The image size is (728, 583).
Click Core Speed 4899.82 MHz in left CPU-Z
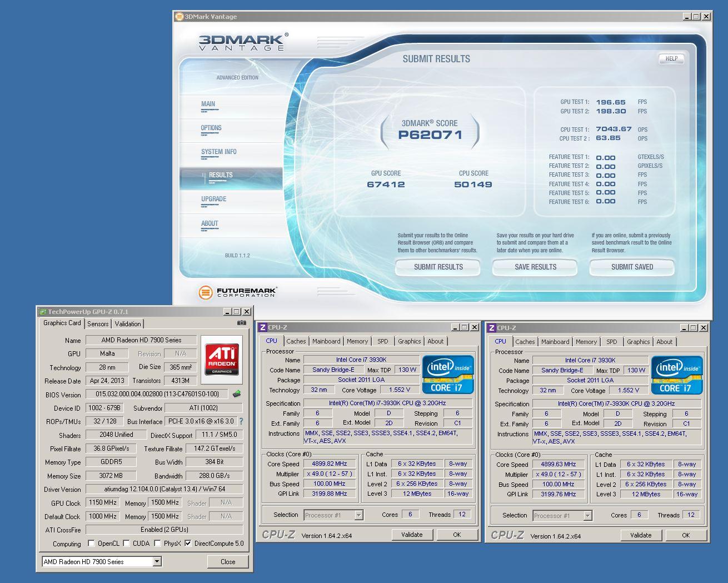330,464
